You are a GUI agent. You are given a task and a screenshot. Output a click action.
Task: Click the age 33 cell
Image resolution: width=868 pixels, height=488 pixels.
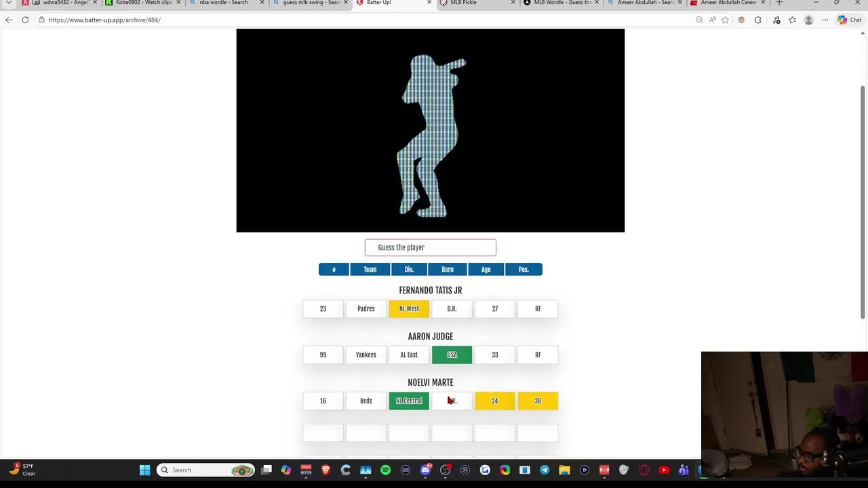coord(495,355)
